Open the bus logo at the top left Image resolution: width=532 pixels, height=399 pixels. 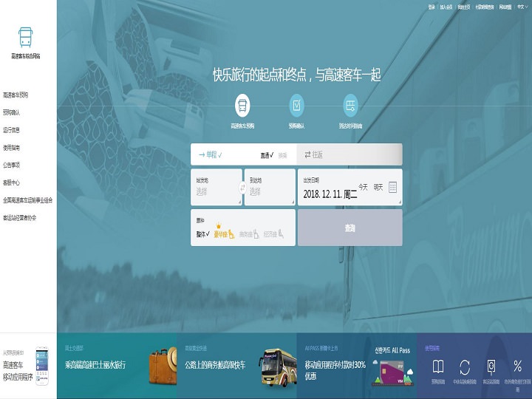click(x=26, y=38)
